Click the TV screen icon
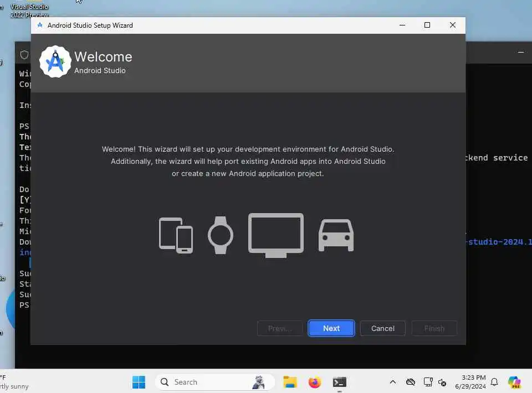This screenshot has height=393, width=532. coord(276,235)
